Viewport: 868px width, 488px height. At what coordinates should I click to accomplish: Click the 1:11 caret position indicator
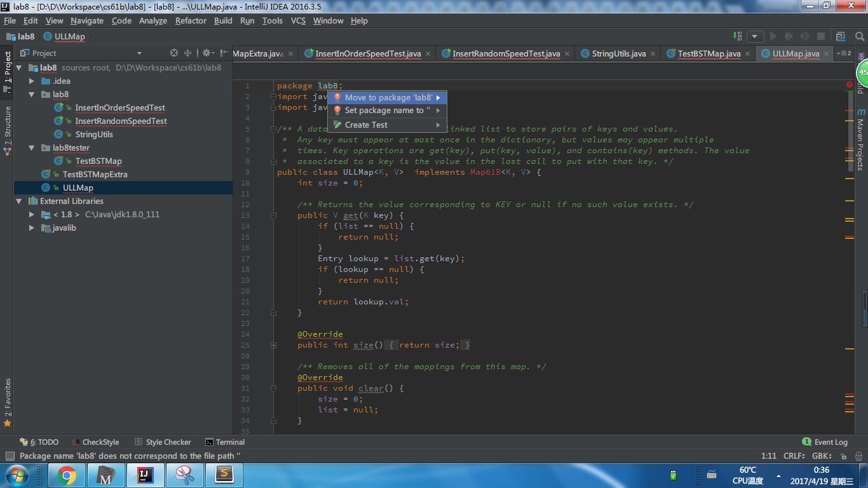coord(769,456)
